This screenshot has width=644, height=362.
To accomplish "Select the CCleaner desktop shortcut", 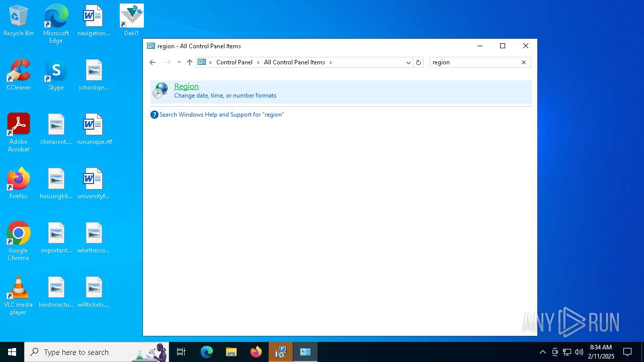I will [19, 75].
